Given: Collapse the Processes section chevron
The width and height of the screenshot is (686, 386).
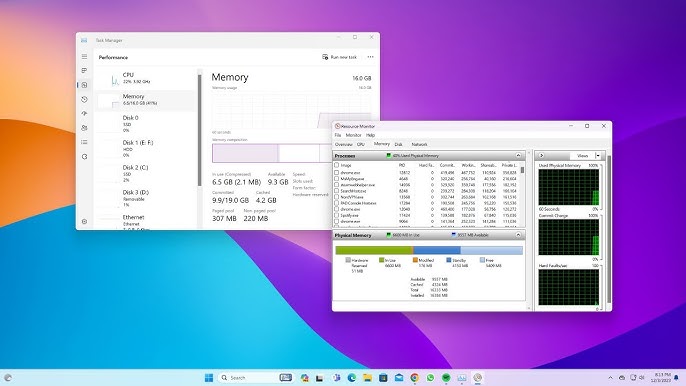Looking at the screenshot, I should [518, 155].
